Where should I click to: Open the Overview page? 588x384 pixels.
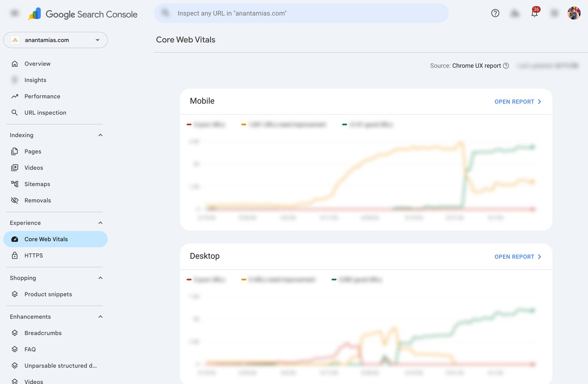55,64
